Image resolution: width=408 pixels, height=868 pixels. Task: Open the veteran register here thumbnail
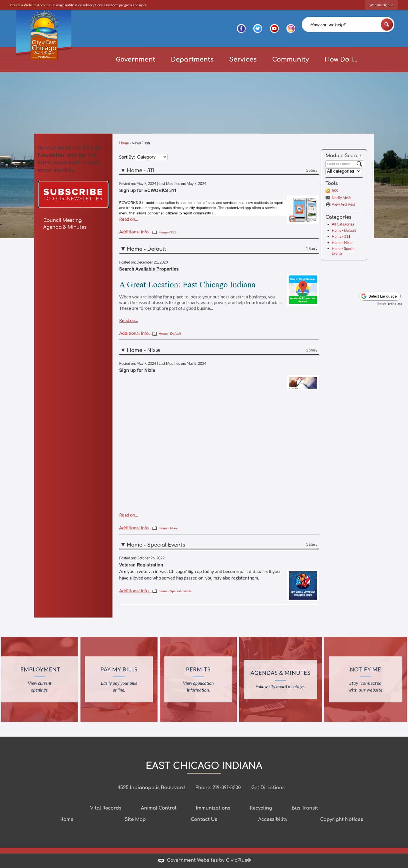pyautogui.click(x=303, y=586)
